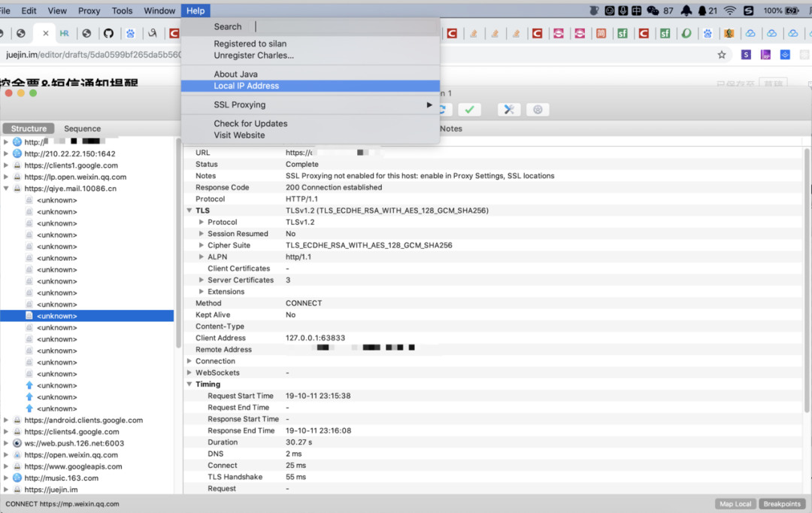Open the GitHub tab icon
The width and height of the screenshot is (812, 513).
pos(108,33)
